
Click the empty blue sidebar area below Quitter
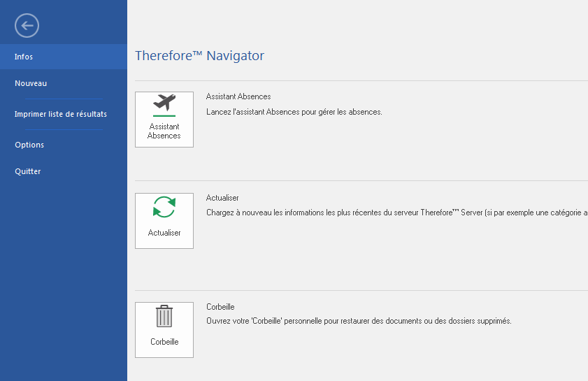point(63,280)
